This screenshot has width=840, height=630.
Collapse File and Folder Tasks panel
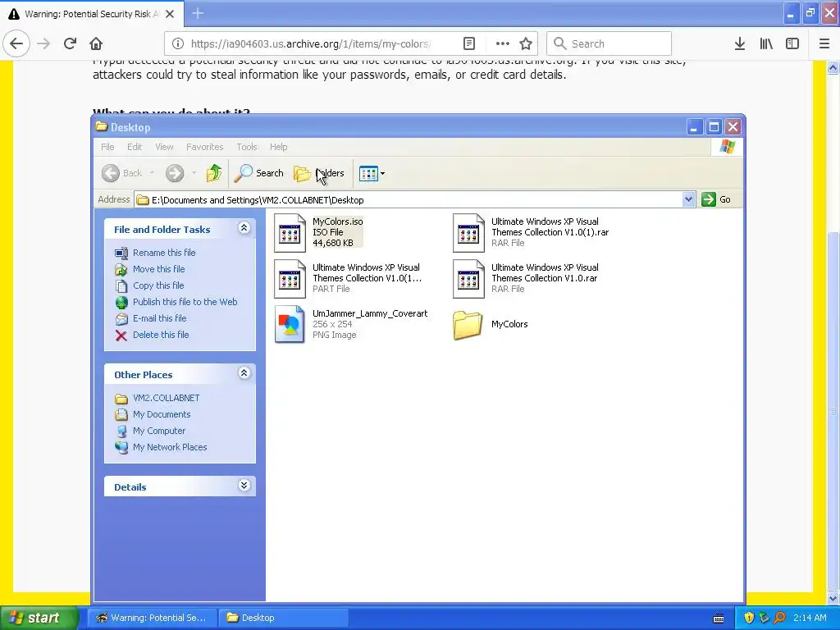pos(244,228)
